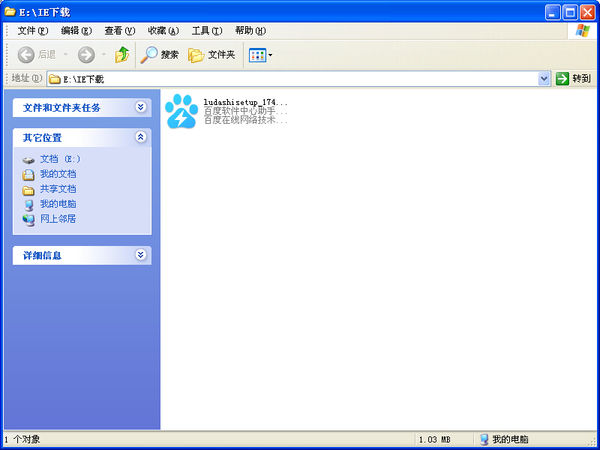
Task: Click the 详细信息 panel header text
Action: pyautogui.click(x=42, y=256)
